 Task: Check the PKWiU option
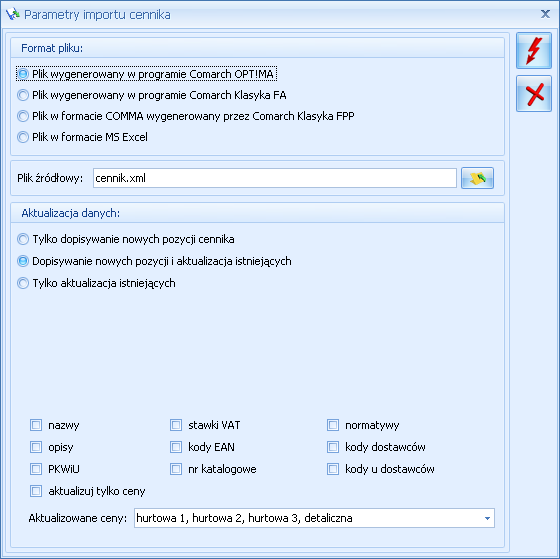pyautogui.click(x=36, y=469)
